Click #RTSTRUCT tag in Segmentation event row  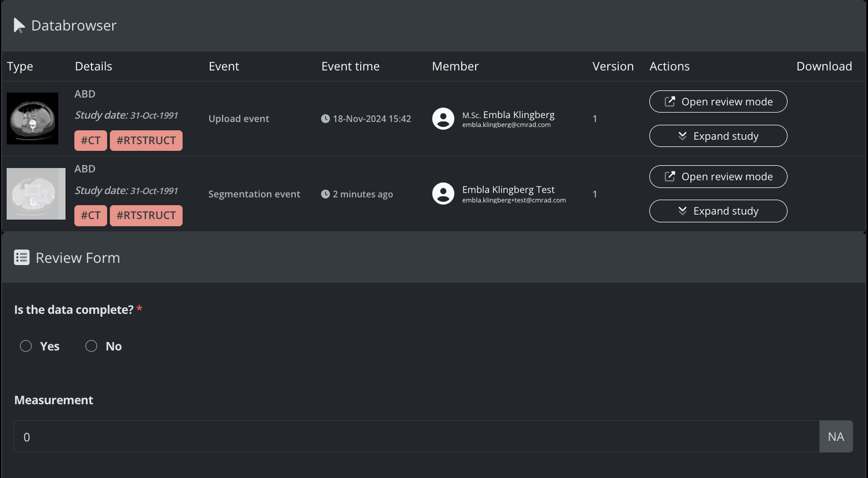[x=146, y=215]
